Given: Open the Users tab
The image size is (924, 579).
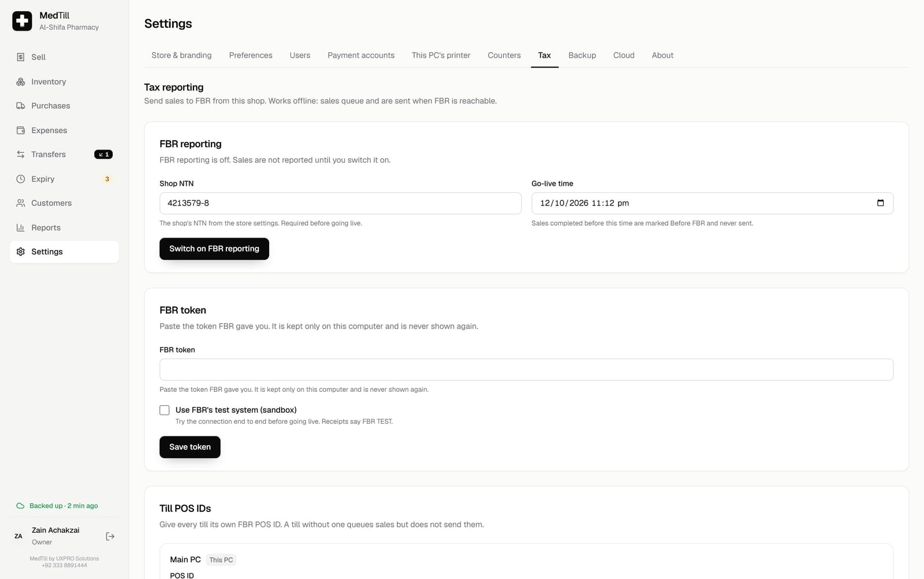Looking at the screenshot, I should coord(300,55).
